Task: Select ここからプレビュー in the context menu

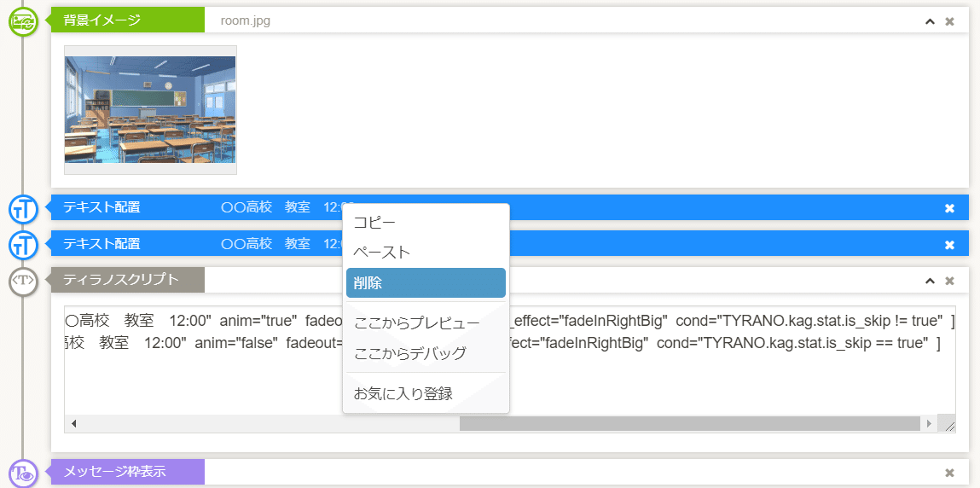Action: pyautogui.click(x=426, y=323)
